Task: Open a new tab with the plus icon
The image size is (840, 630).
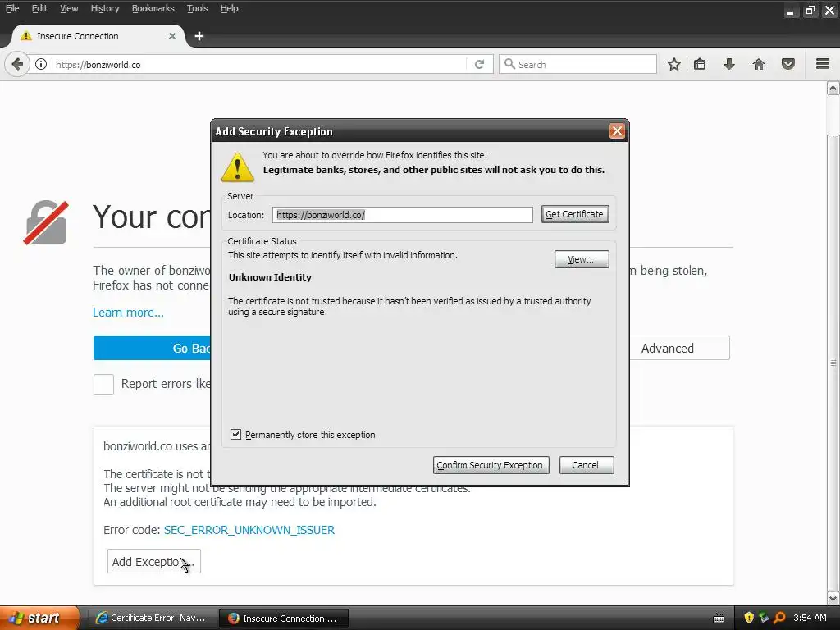Action: pos(199,36)
